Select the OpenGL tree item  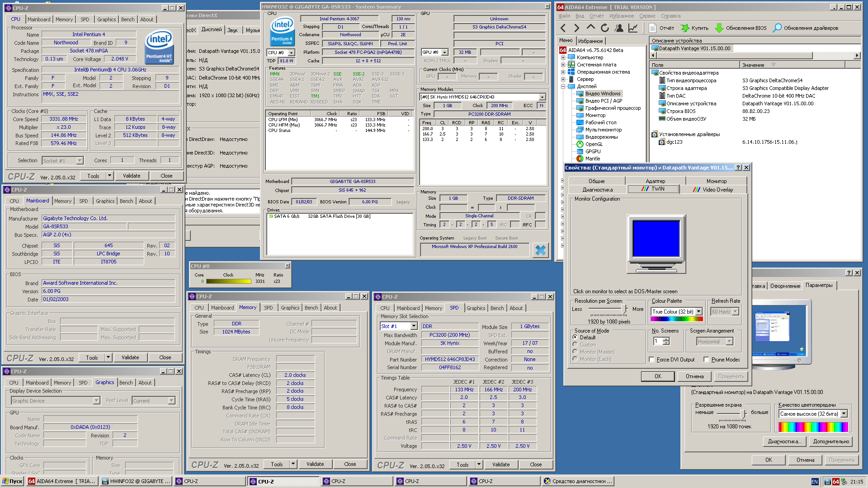pos(594,144)
